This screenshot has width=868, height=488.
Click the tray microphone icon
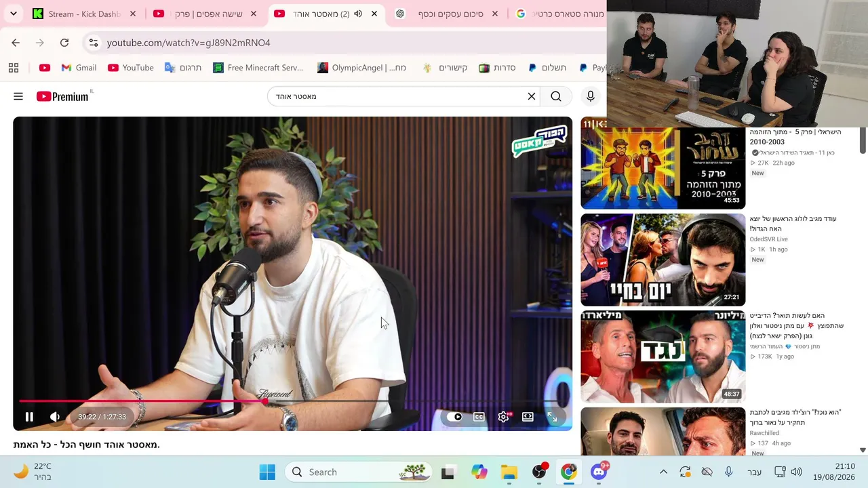(x=729, y=472)
